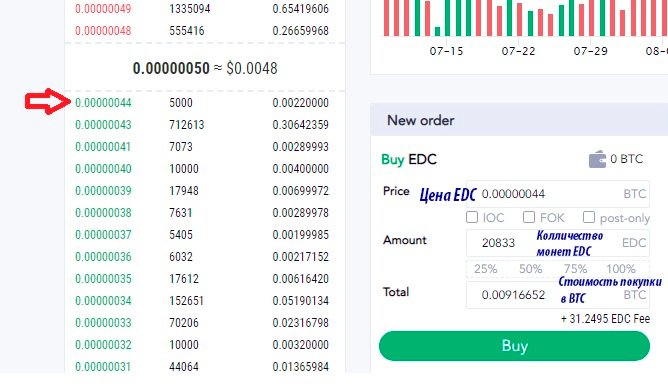Choose the bid at 0.00000032
Image resolution: width=668 pixels, height=387 pixels.
point(104,345)
